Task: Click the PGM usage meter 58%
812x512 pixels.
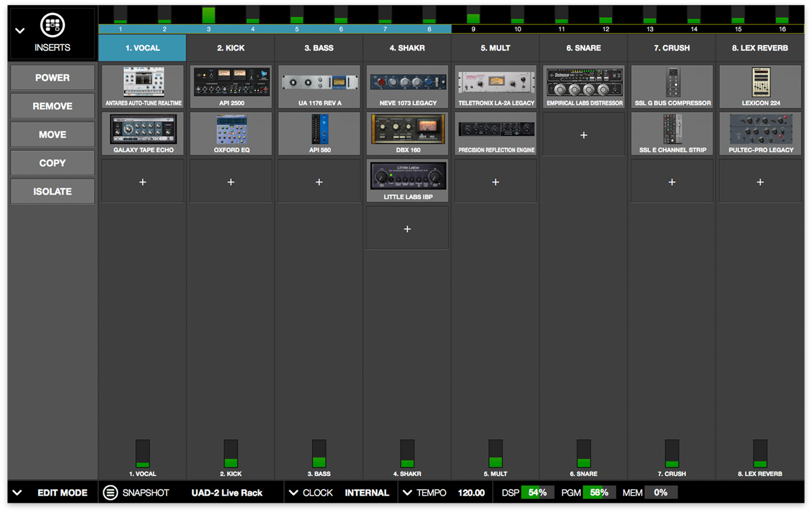Action: tap(599, 493)
